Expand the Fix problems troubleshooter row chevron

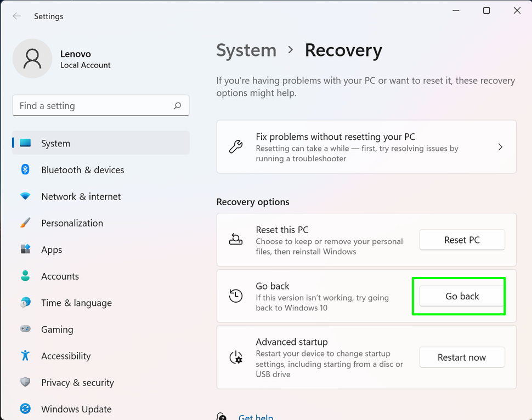(x=500, y=147)
